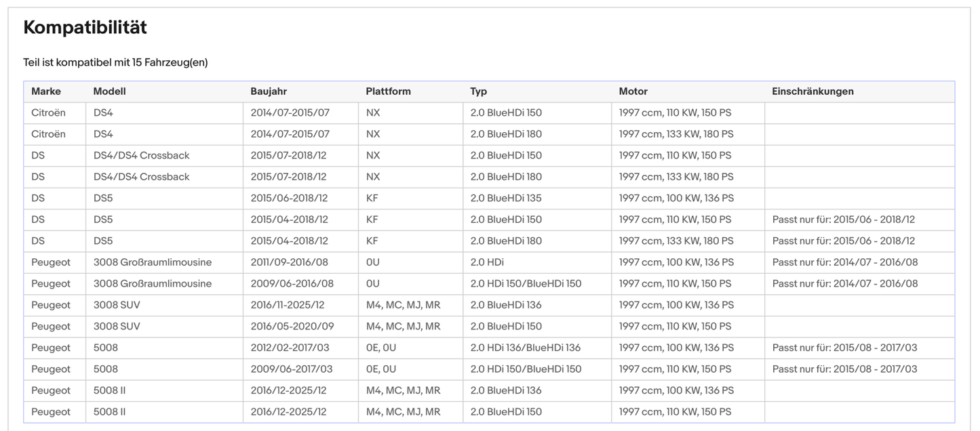The image size is (980, 431).
Task: Select the Baujahr cell 2016/05-2020/09
Action: coord(292,326)
